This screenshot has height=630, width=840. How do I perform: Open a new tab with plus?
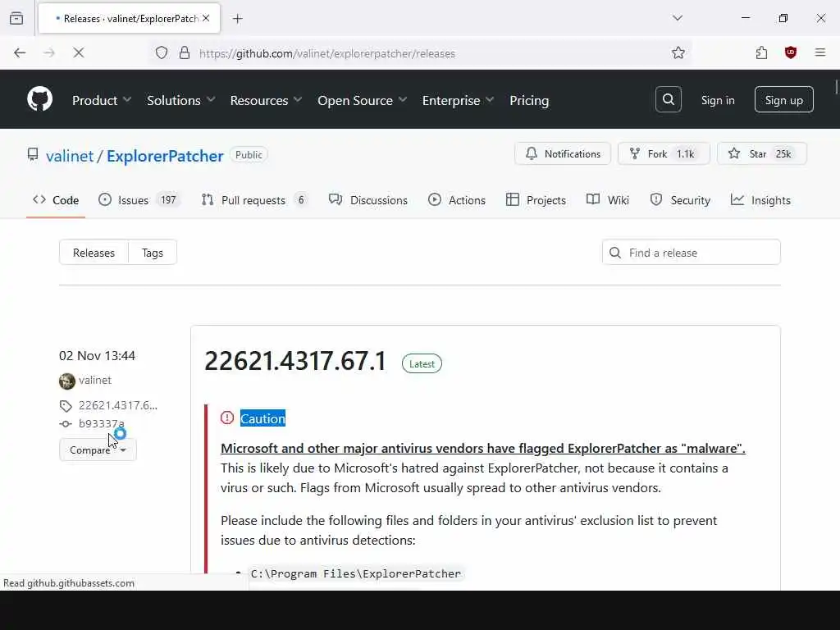[x=237, y=19]
